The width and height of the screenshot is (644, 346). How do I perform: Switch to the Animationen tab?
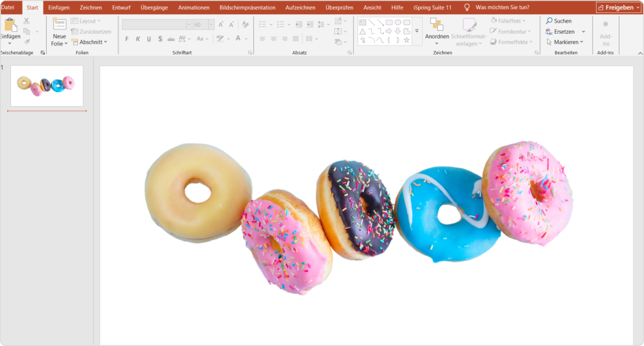(x=193, y=7)
